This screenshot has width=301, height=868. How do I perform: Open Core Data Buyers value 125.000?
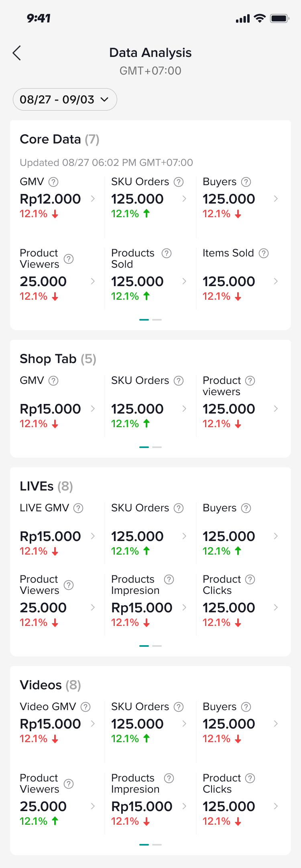tap(229, 199)
